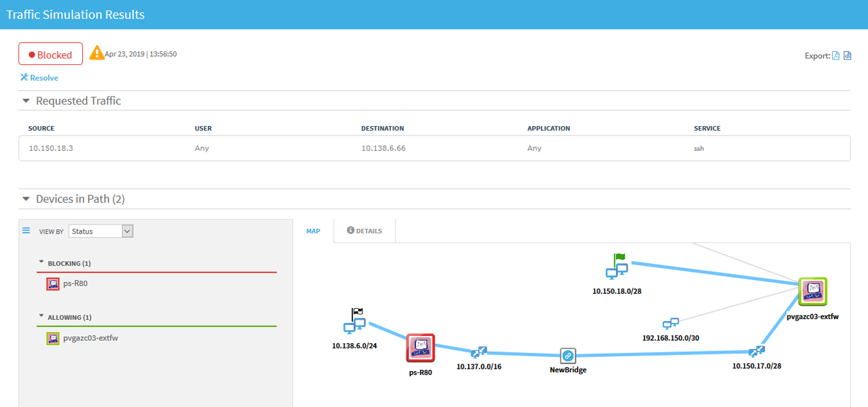
Task: Click the yellow warning triangle icon
Action: click(x=97, y=53)
